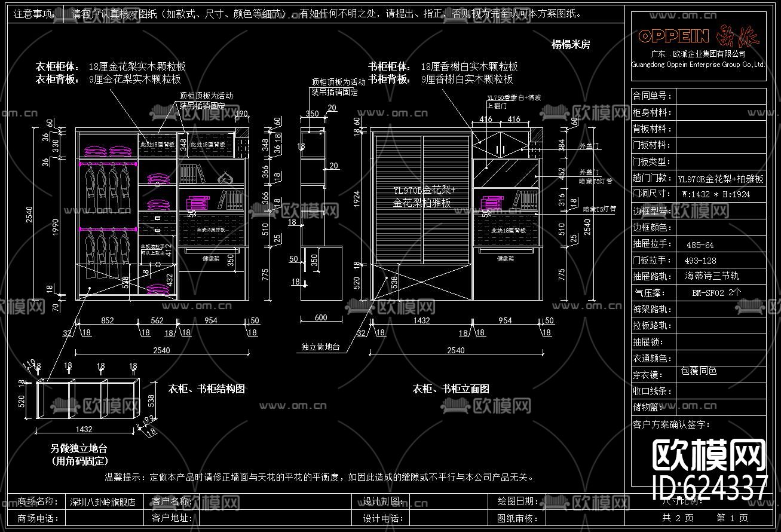The height and width of the screenshot is (532, 781).
Task: Click the '门板材料:' field label
Action: point(653,145)
